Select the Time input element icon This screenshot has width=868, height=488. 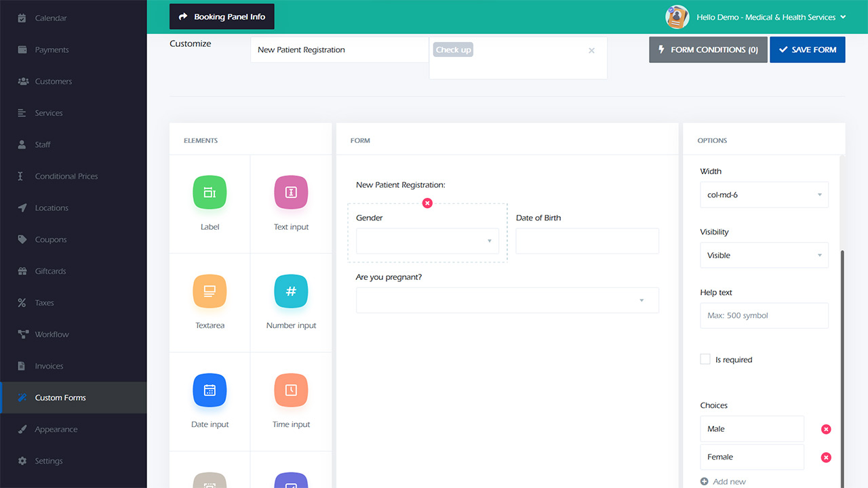291,390
